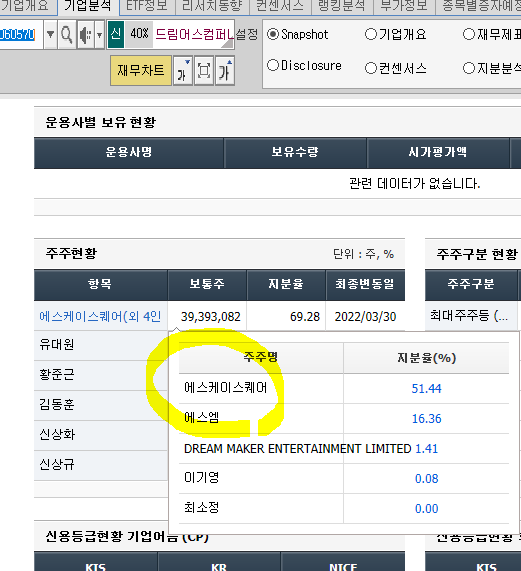Click the magnifier stock search icon
Viewport: 521px width, 571px height.
coord(67,35)
